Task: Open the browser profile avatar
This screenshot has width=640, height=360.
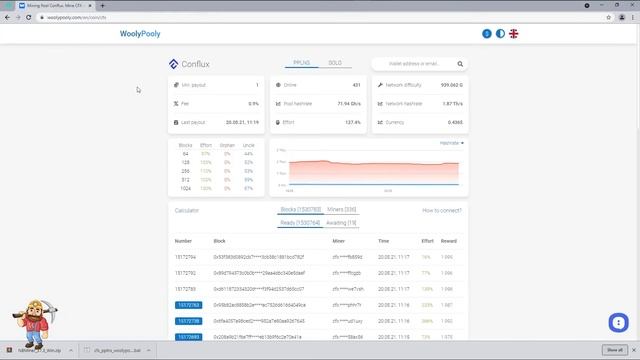Action: 622,18
